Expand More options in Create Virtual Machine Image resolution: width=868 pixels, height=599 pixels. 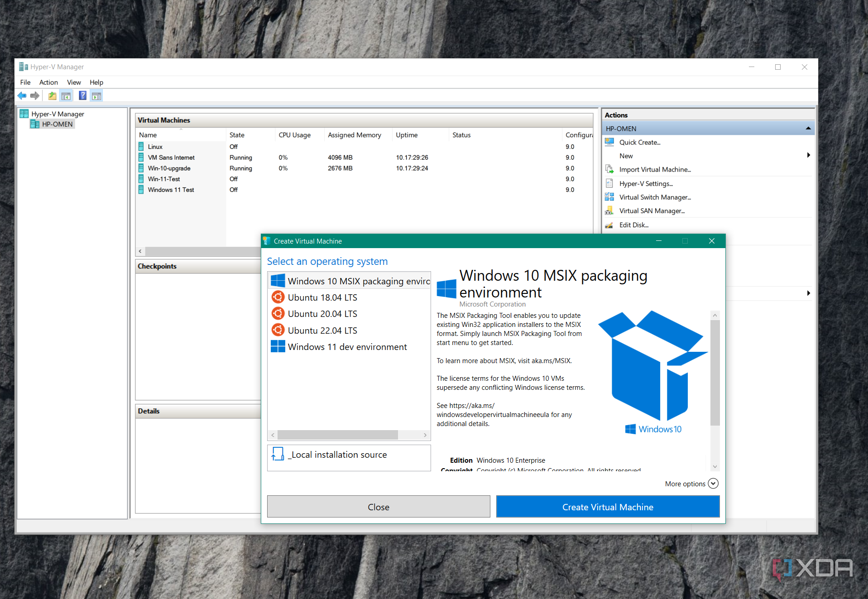(x=713, y=484)
